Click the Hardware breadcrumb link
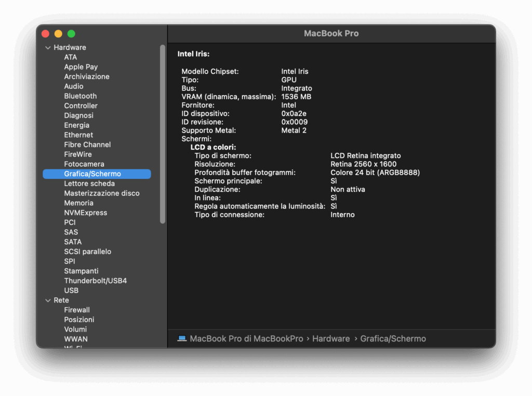The height and width of the screenshot is (396, 532). (x=331, y=338)
